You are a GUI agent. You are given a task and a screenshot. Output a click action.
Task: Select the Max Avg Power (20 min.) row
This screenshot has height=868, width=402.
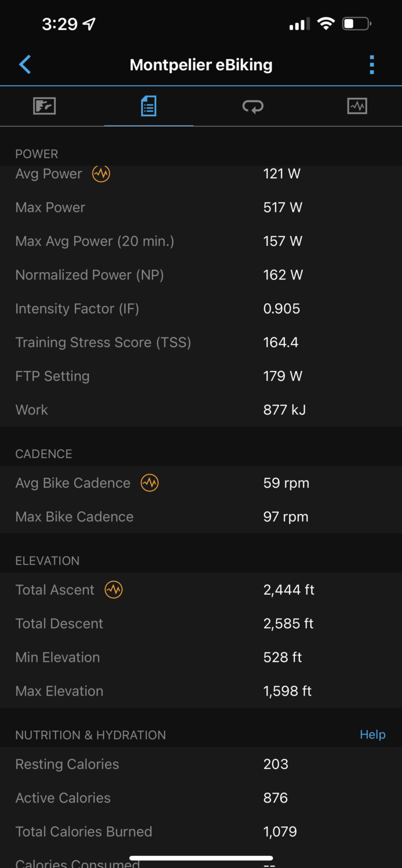[201, 241]
